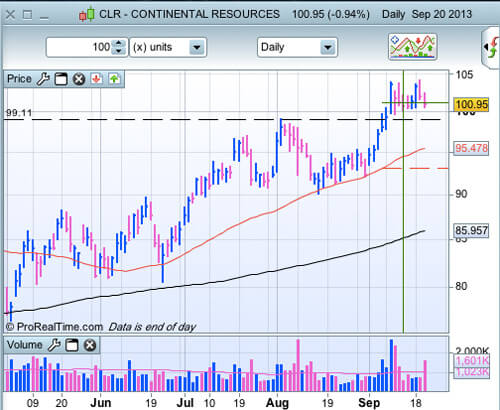Open the Daily timeframe dropdown
The image size is (500, 410).
click(297, 47)
